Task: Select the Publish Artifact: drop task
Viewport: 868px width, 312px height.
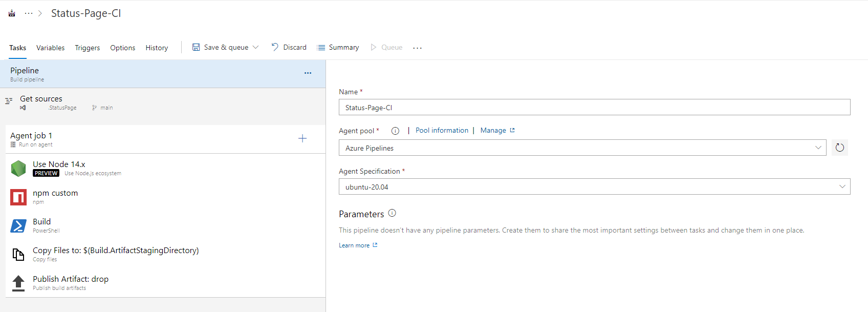Action: [x=165, y=283]
